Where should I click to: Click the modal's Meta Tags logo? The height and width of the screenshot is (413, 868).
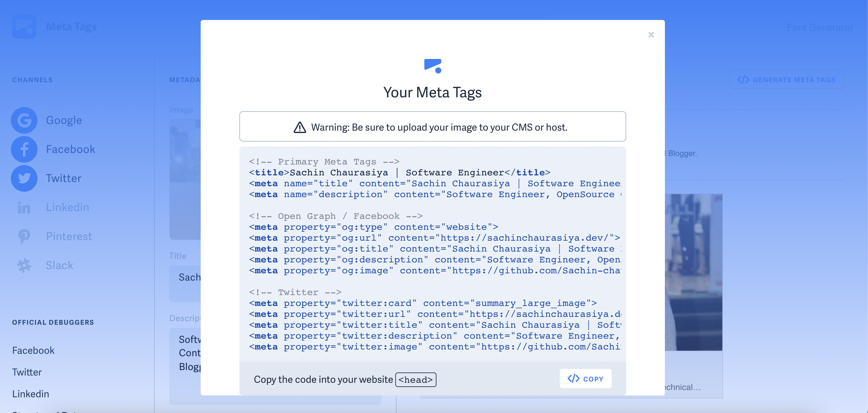[x=433, y=66]
